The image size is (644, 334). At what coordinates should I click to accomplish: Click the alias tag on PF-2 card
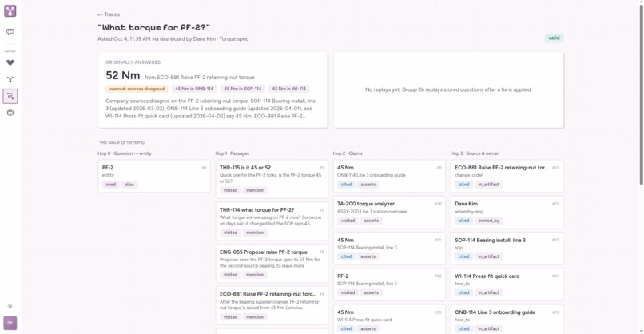129,185
